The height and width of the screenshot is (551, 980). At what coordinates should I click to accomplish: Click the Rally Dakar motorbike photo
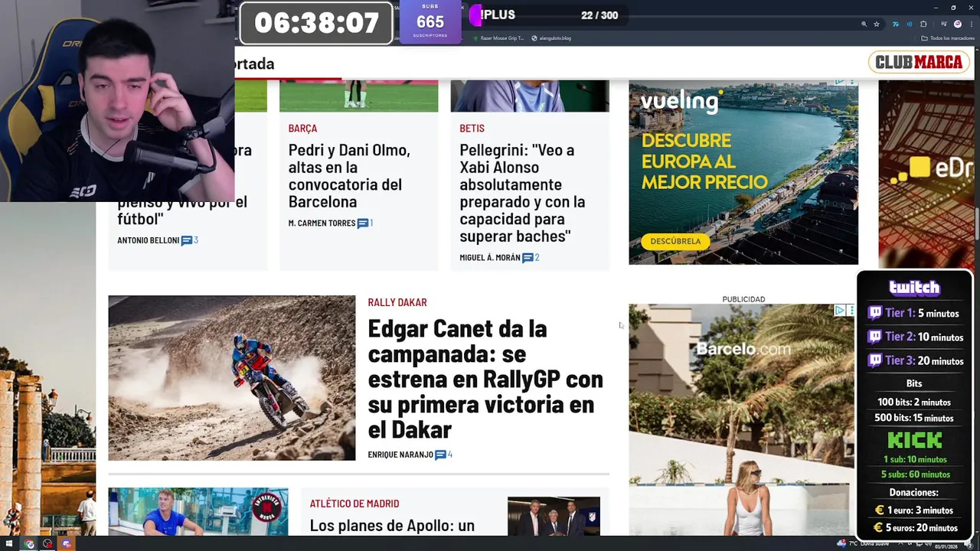coord(231,378)
